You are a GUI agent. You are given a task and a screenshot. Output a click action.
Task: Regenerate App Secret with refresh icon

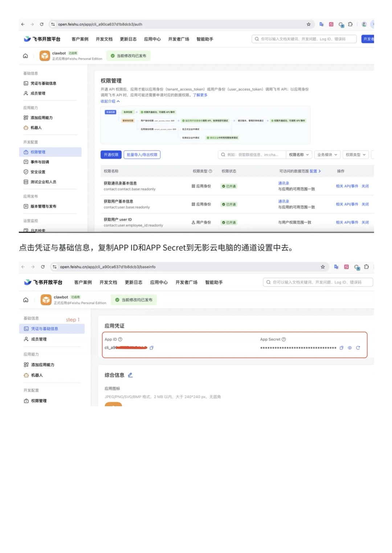358,348
